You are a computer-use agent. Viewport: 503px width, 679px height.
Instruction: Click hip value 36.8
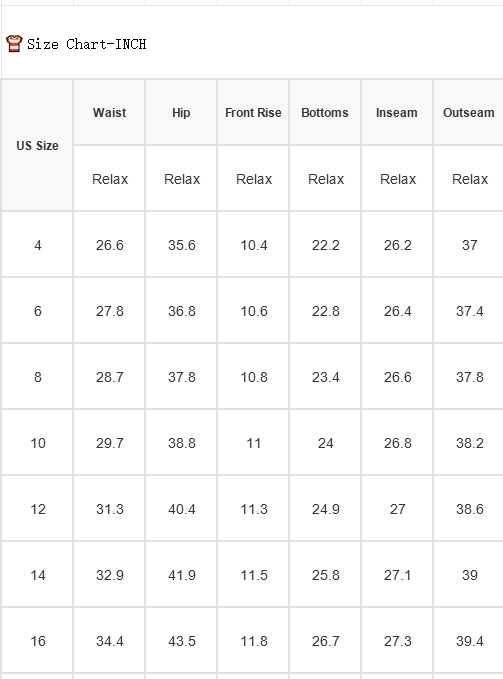(x=182, y=311)
